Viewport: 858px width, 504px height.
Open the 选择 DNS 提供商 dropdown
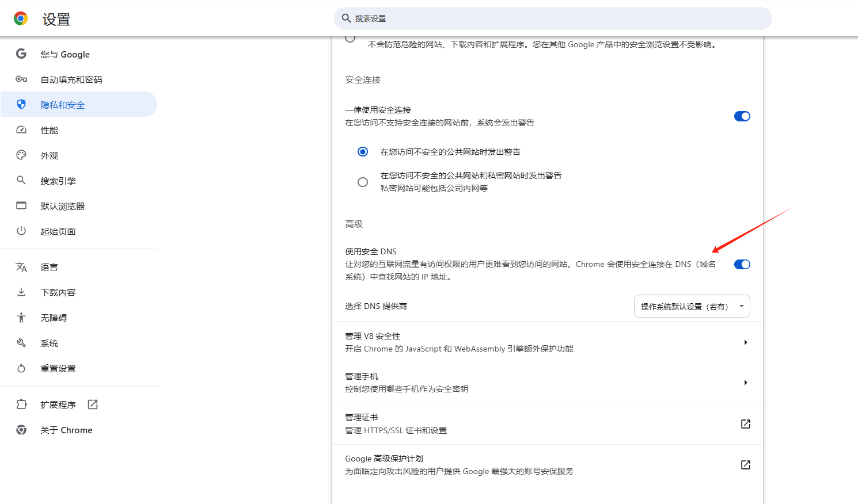692,306
